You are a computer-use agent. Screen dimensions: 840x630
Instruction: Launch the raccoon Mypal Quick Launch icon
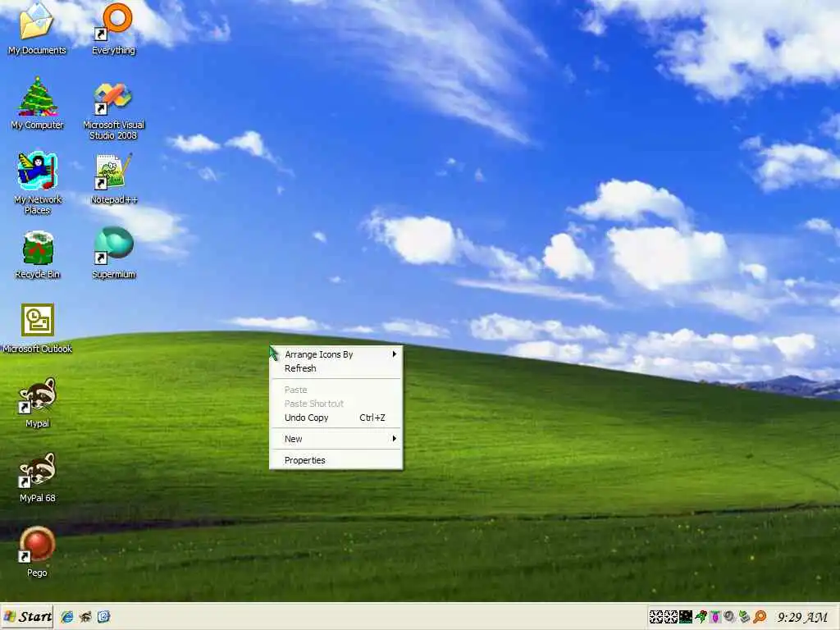click(85, 617)
